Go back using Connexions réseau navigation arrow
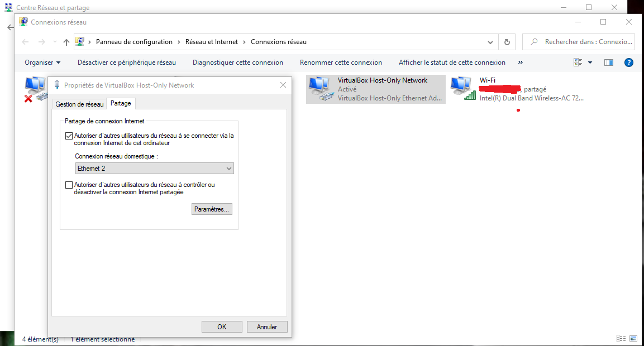The width and height of the screenshot is (644, 346). tap(26, 42)
